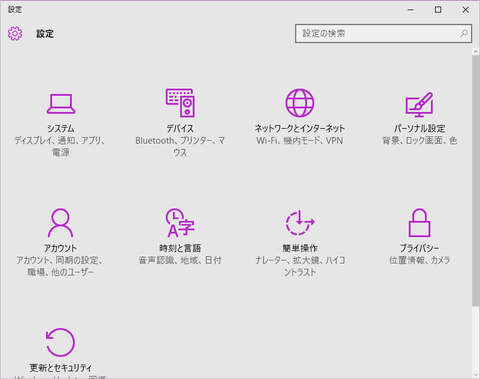Open the プライバシー padlock icon

pyautogui.click(x=419, y=223)
